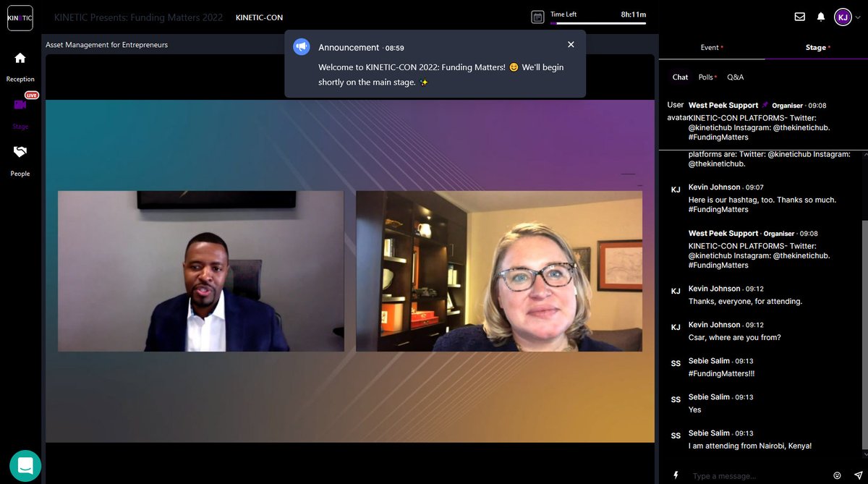Image resolution: width=868 pixels, height=484 pixels.
Task: Click the KJ profile avatar
Action: tap(843, 17)
